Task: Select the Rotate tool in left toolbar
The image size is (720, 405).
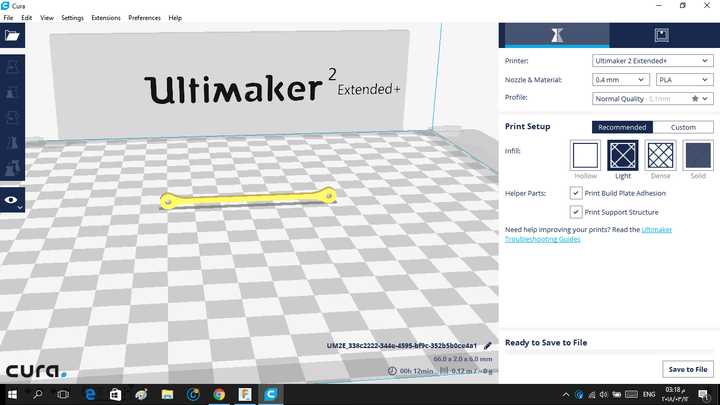Action: [12, 118]
